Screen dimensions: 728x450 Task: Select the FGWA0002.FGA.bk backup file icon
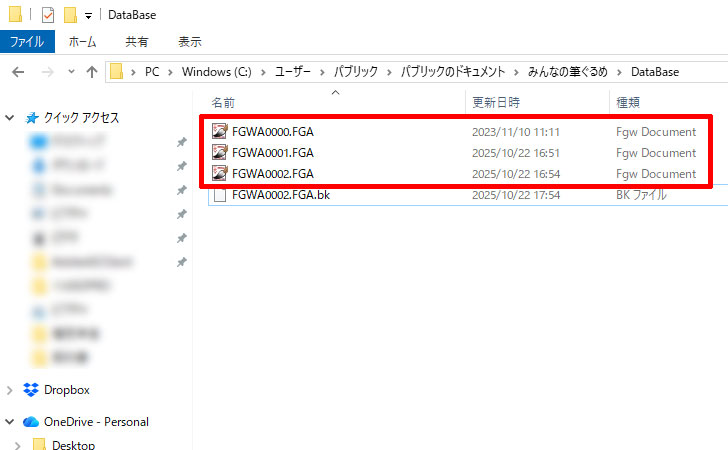click(220, 195)
